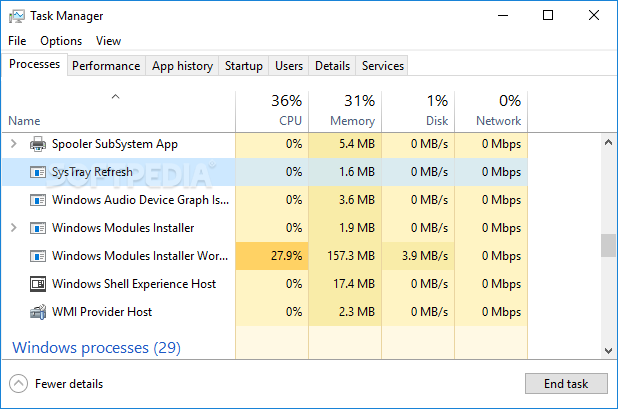
Task: Click the scrollbar down arrow
Action: pos(608,350)
